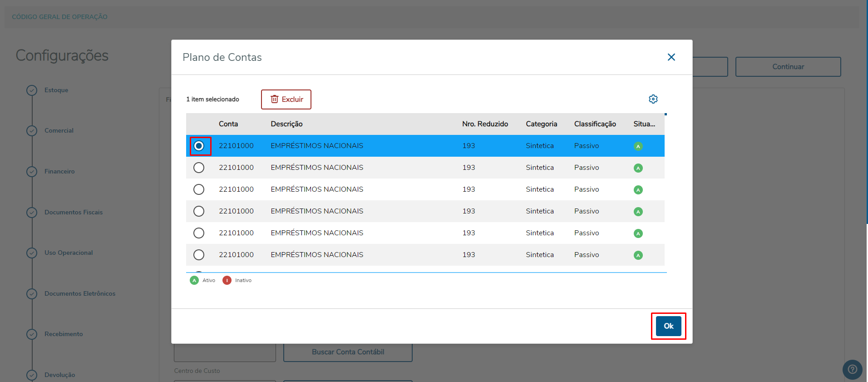
Task: Click the 22101000 cell in the sixth row
Action: (236, 255)
